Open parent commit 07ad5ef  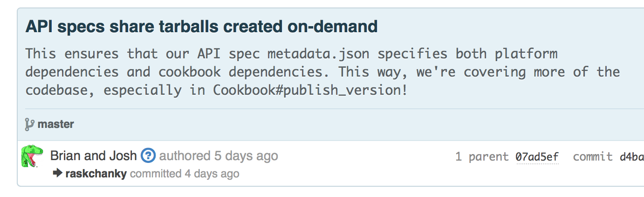pos(537,157)
